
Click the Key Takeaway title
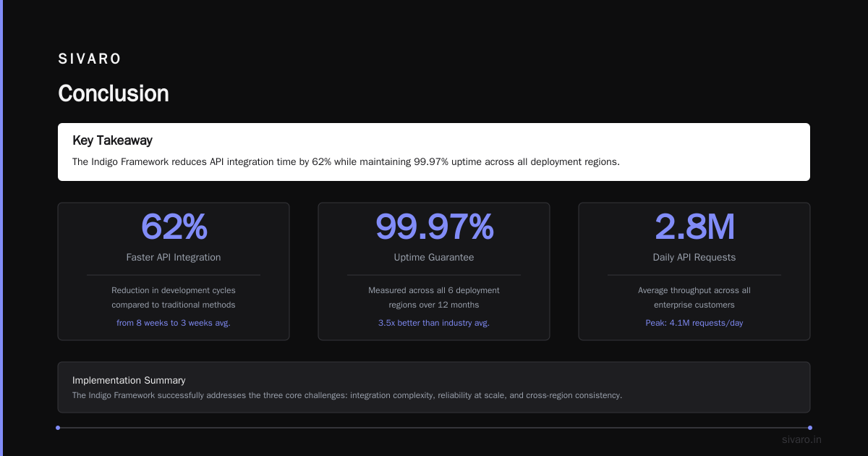click(112, 140)
